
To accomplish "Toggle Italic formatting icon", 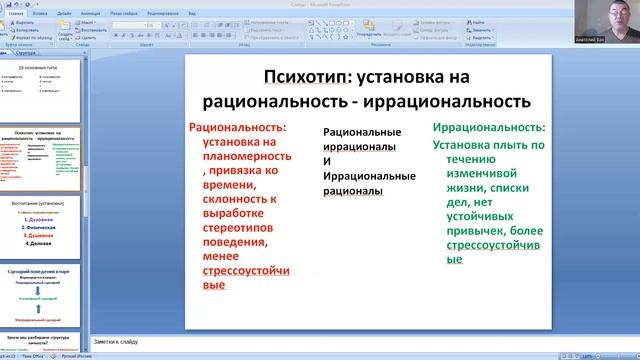I will point(124,36).
